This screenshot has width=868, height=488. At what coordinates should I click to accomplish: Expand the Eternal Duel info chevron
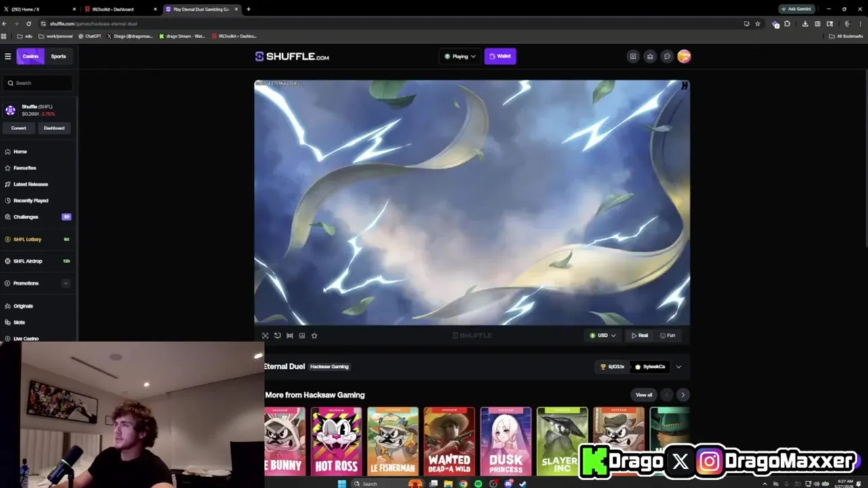pos(678,367)
